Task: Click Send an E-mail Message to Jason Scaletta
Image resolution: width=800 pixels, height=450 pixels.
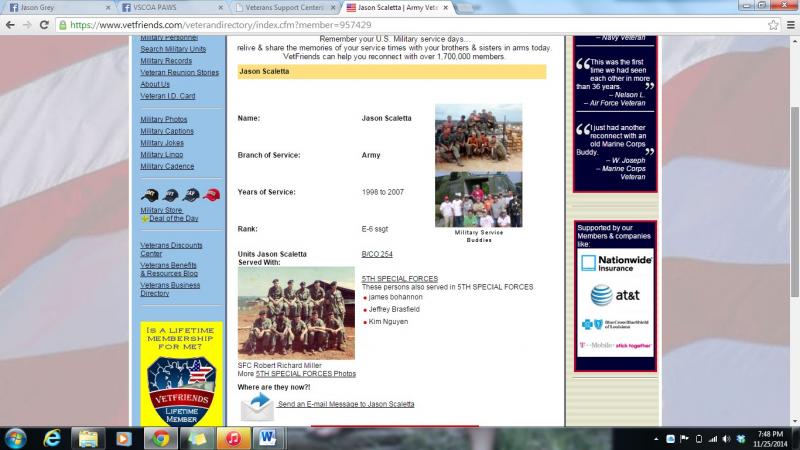Action: (346, 404)
